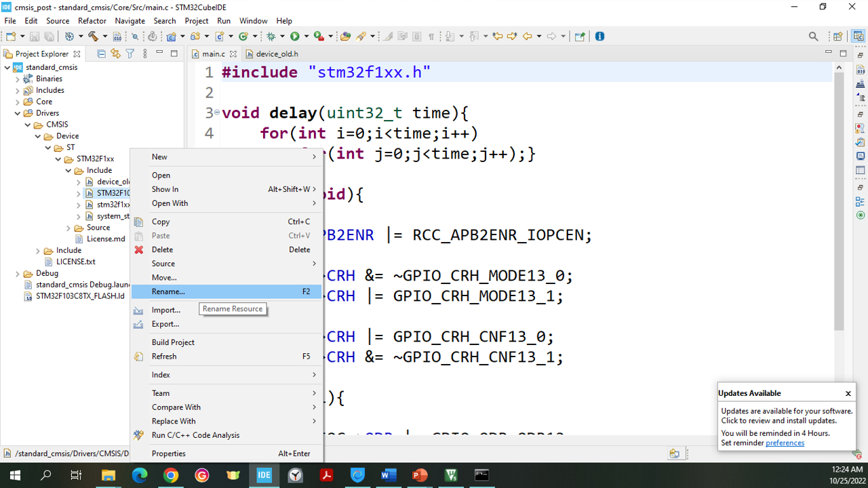Click the red Delete X icon in context menu
Viewport: 868px width, 488px height.
coord(139,249)
